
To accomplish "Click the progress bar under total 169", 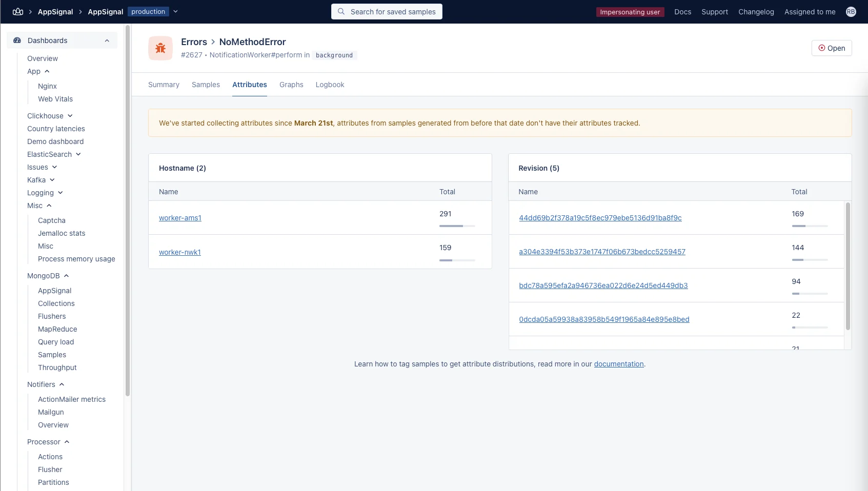I will [810, 226].
